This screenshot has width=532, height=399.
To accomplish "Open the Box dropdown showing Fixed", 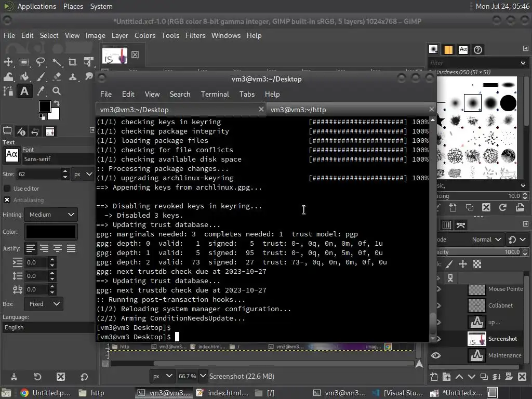I will pos(44,304).
